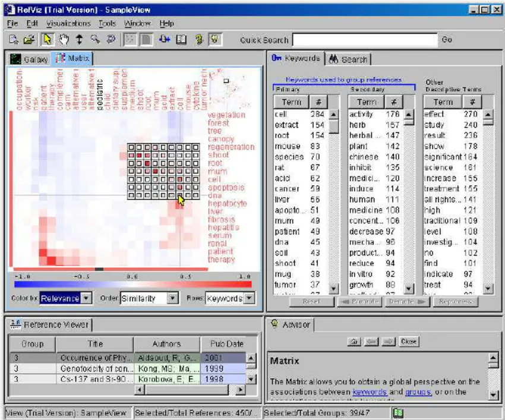The height and width of the screenshot is (420, 505).
Task: Click the open folder toolbar icon
Action: (29, 40)
